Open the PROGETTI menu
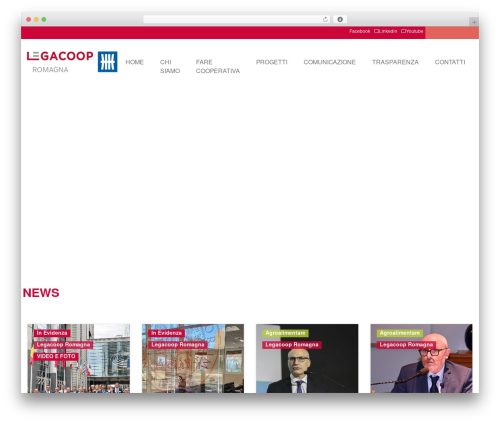 pyautogui.click(x=272, y=62)
